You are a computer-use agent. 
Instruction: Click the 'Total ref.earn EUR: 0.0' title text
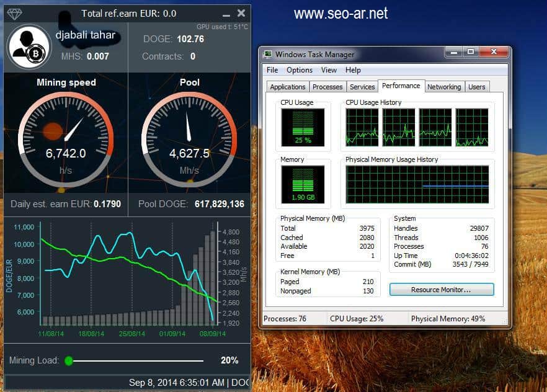[x=129, y=14]
